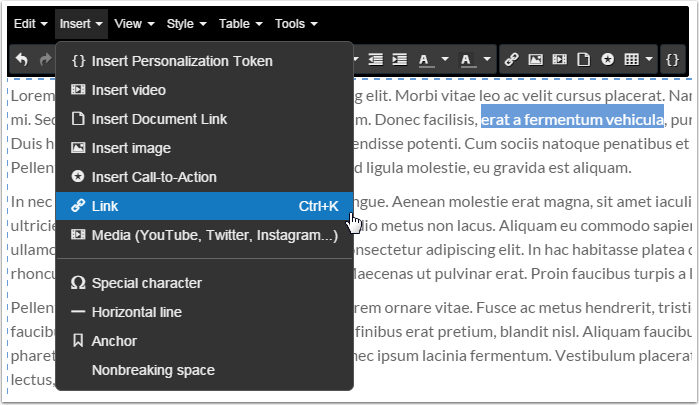Image resolution: width=699 pixels, height=405 pixels.
Task: Select Special character menu entry
Action: point(205,283)
